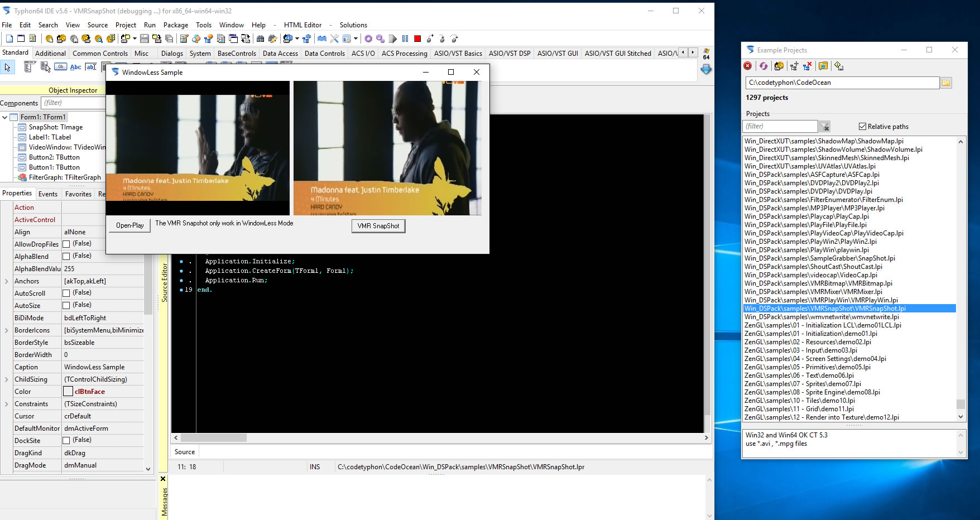Toggle the DockSite checkbox
Viewport: 980px width, 520px height.
(x=66, y=440)
